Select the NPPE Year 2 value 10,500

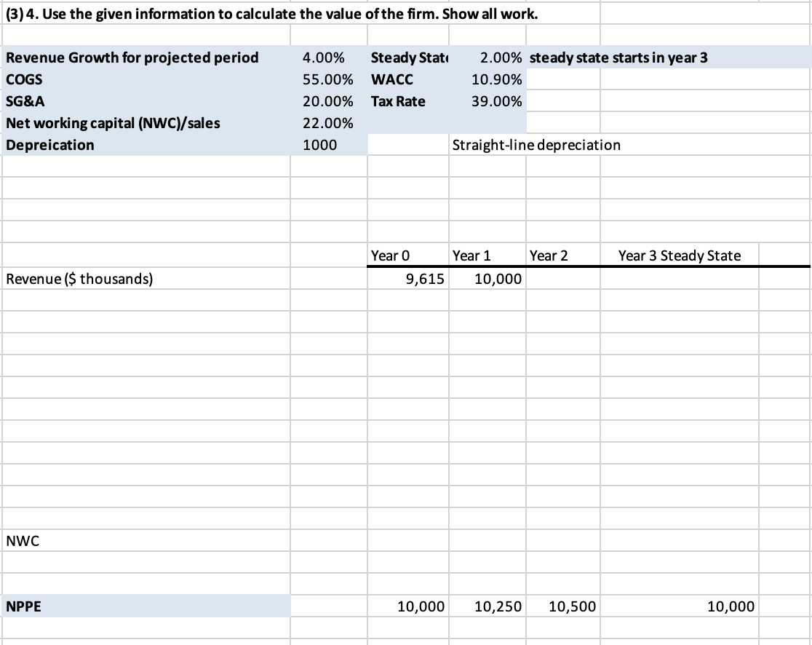coord(563,606)
